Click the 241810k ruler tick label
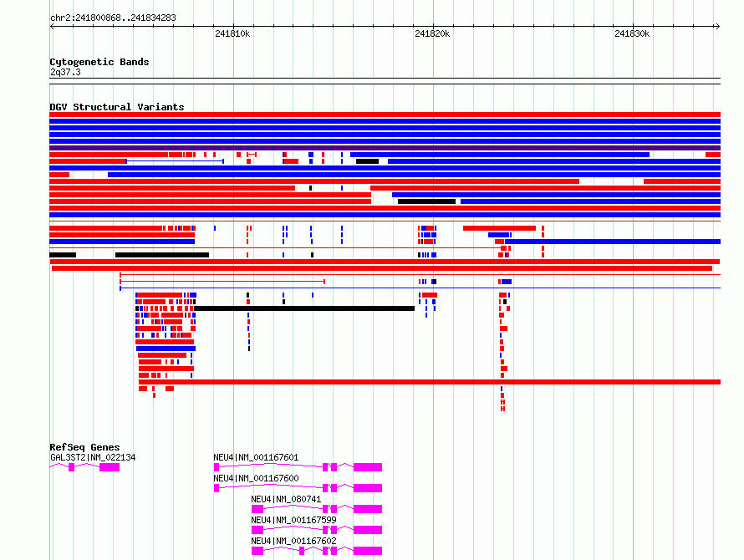 [232, 33]
